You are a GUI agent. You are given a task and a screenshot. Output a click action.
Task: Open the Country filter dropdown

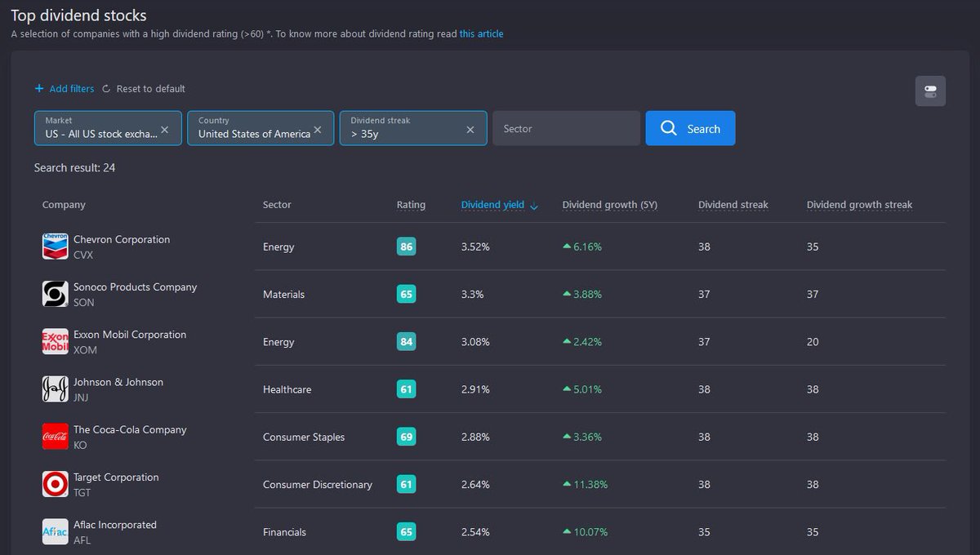click(x=261, y=128)
